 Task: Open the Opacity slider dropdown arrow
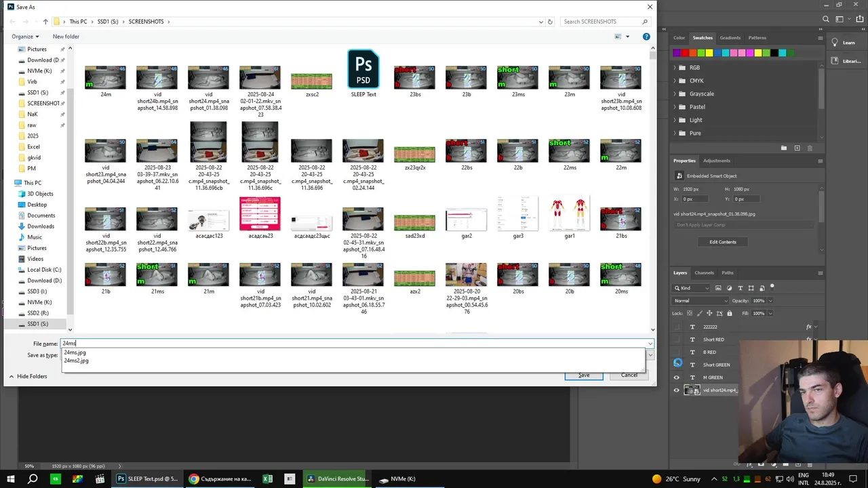click(x=770, y=301)
